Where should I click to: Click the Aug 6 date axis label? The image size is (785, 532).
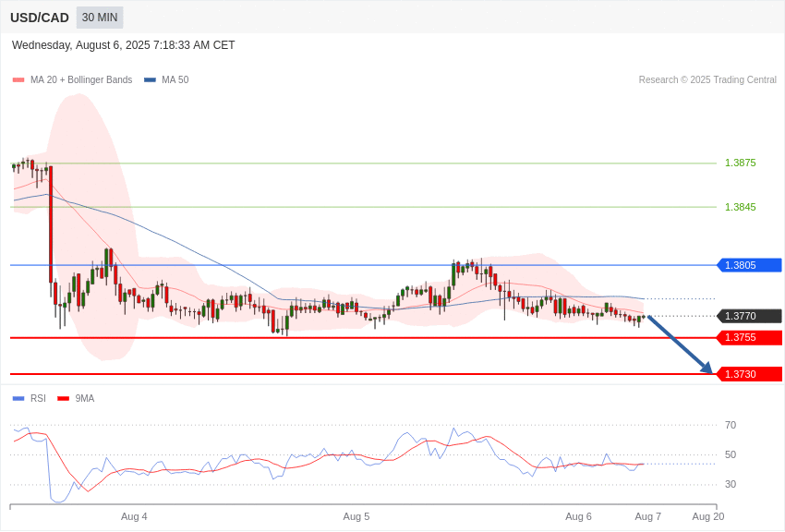578,516
